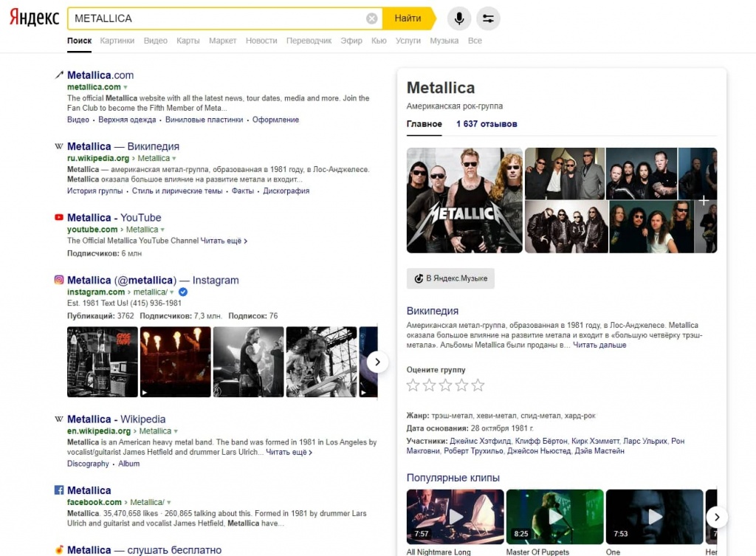Click the YouTube favicon next to Metallica result
This screenshot has height=556, width=756.
tap(59, 218)
